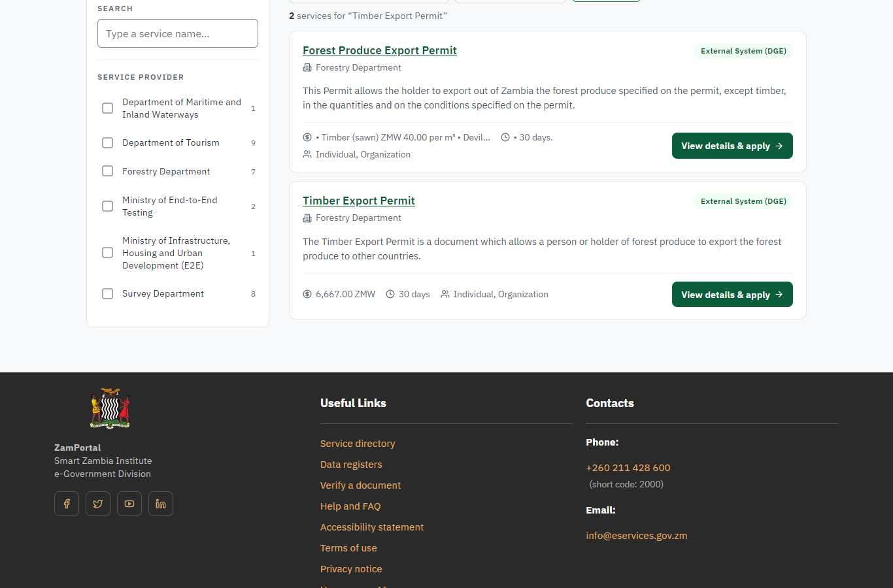Click the ZamPortal footer title
Screen dimensions: 893x588
77,448
